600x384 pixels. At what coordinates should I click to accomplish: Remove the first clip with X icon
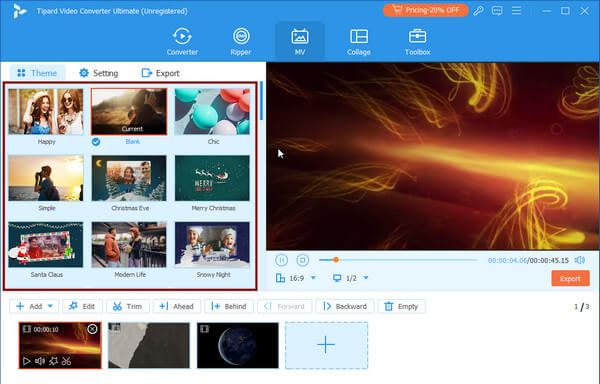[92, 329]
